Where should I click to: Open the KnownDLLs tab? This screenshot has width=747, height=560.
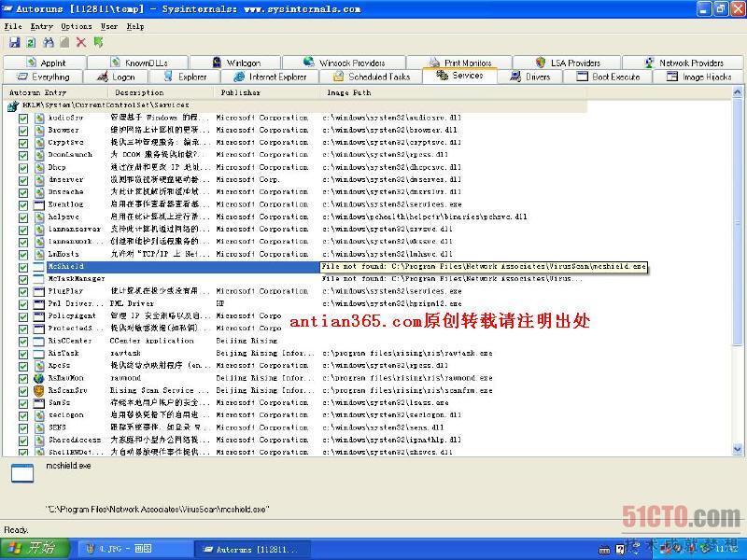[x=138, y=63]
